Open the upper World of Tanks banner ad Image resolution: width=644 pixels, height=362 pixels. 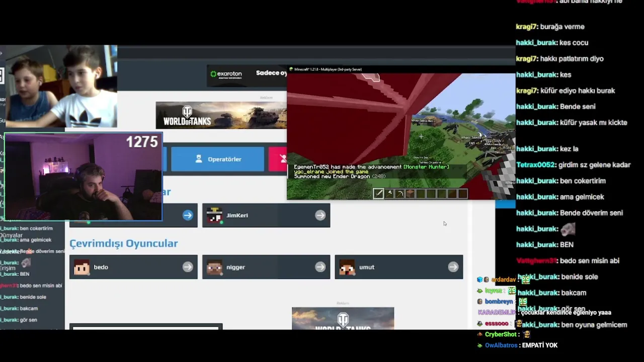pos(221,115)
